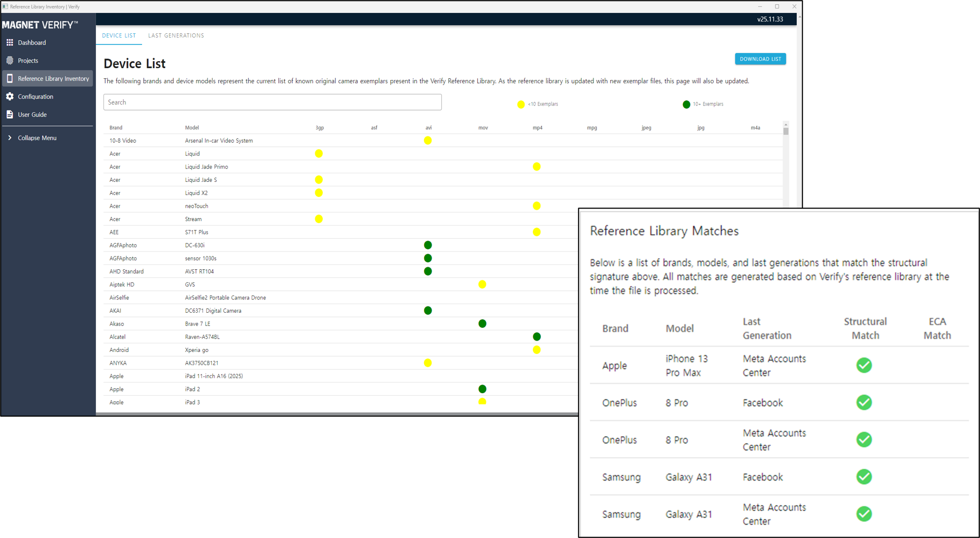Click the jpeg column header
This screenshot has height=538, width=980.
pyautogui.click(x=647, y=128)
